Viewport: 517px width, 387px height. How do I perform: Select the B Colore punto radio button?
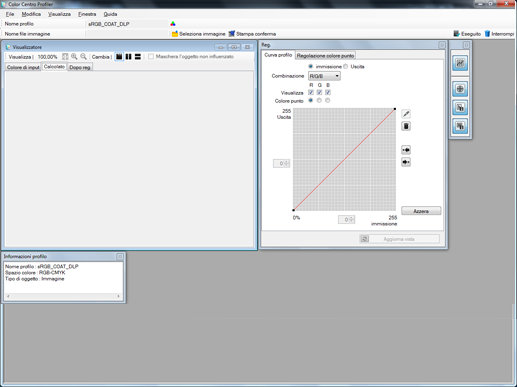pyautogui.click(x=328, y=100)
